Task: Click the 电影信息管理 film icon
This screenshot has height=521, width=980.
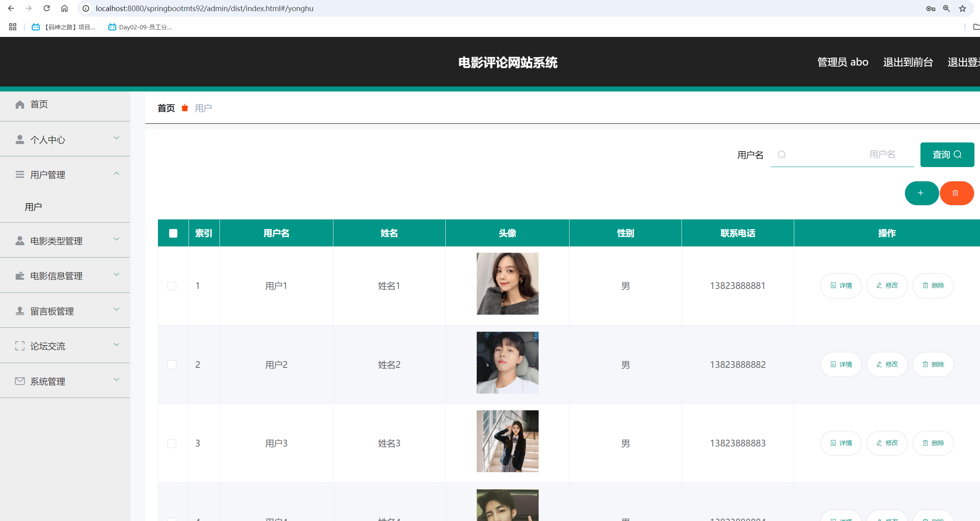Action: [20, 275]
